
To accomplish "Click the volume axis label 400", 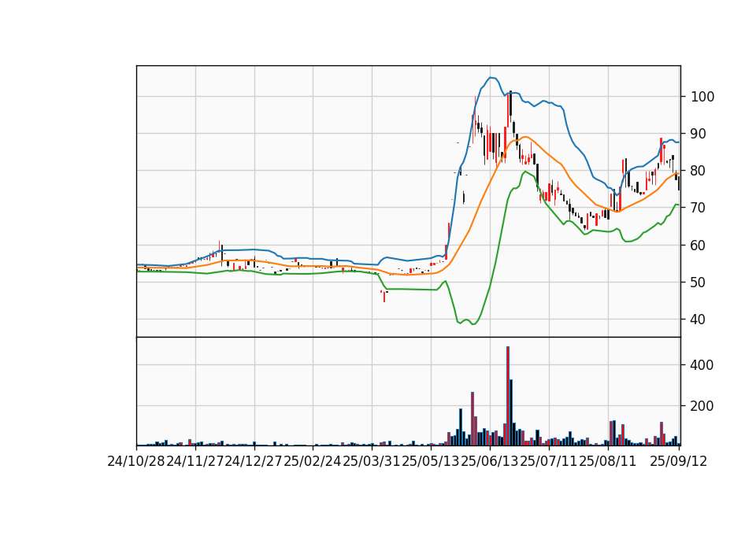I will [x=702, y=365].
